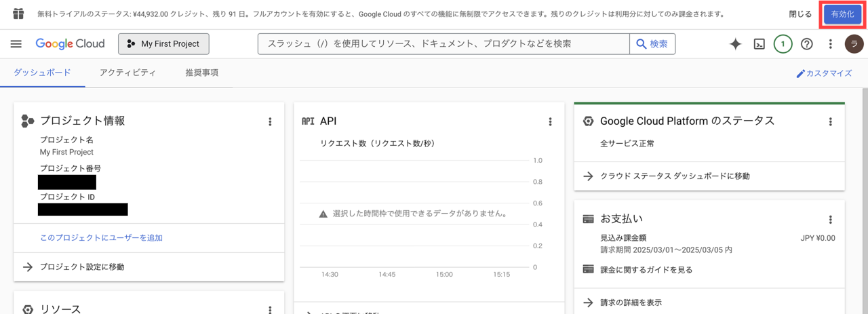Open the help question mark icon
The width and height of the screenshot is (868, 314).
tap(806, 44)
